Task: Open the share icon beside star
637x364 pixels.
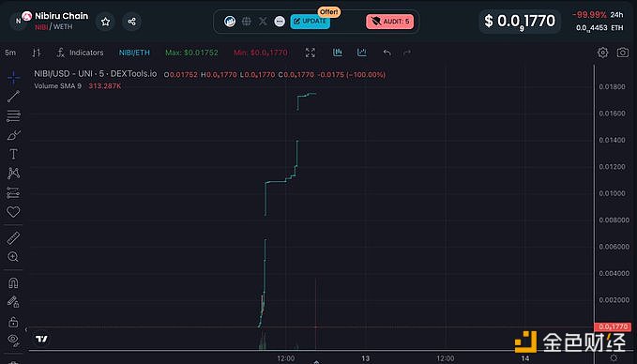Action: pos(131,22)
